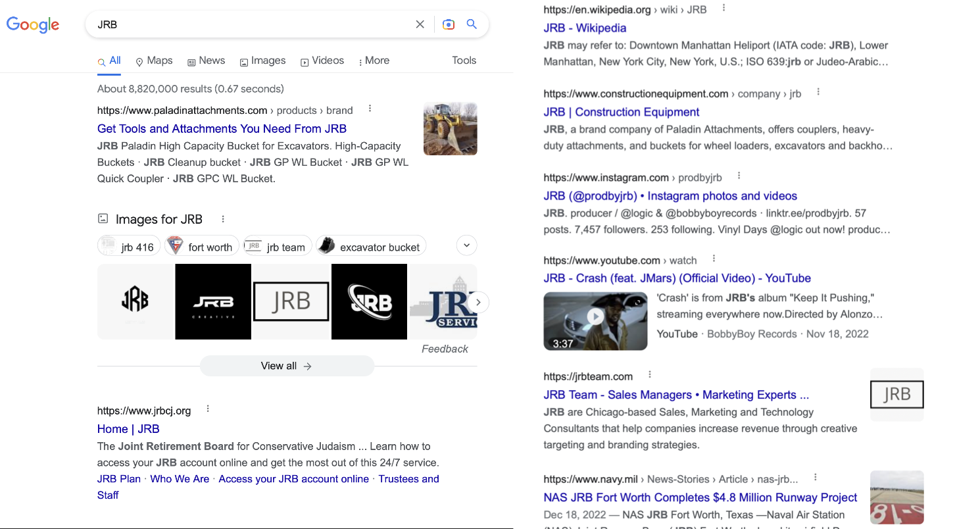Open the 'Home | JRB' result
Screen dimensions: 980x529
(128, 429)
